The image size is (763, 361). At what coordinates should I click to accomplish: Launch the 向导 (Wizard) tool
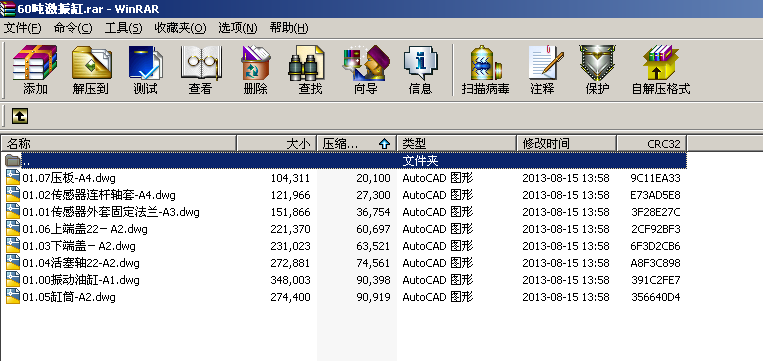pyautogui.click(x=366, y=62)
